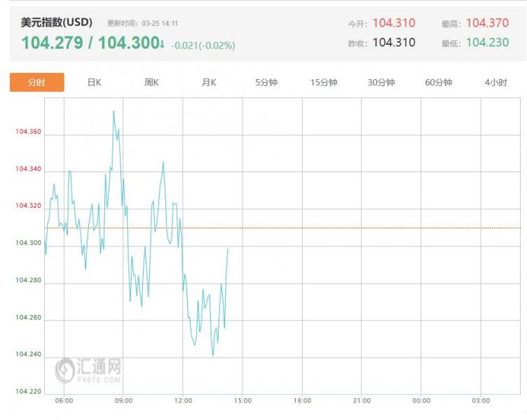Click the 最高 value 104.370

(x=487, y=23)
